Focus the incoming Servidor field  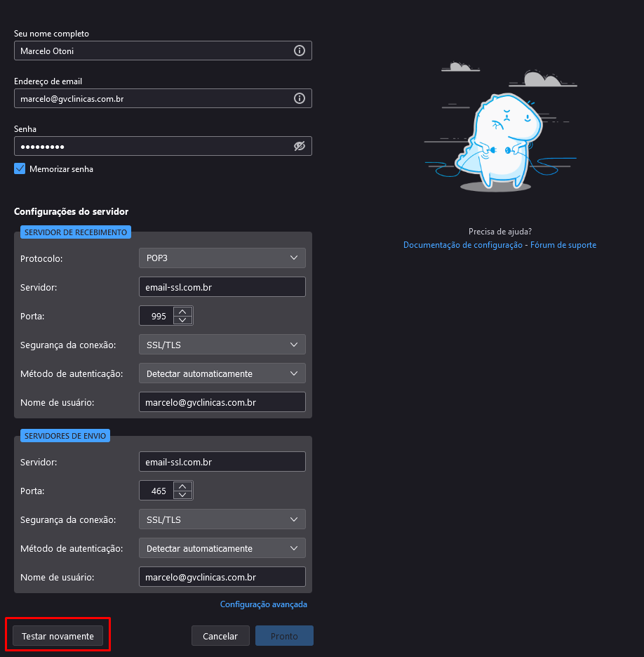pos(222,287)
